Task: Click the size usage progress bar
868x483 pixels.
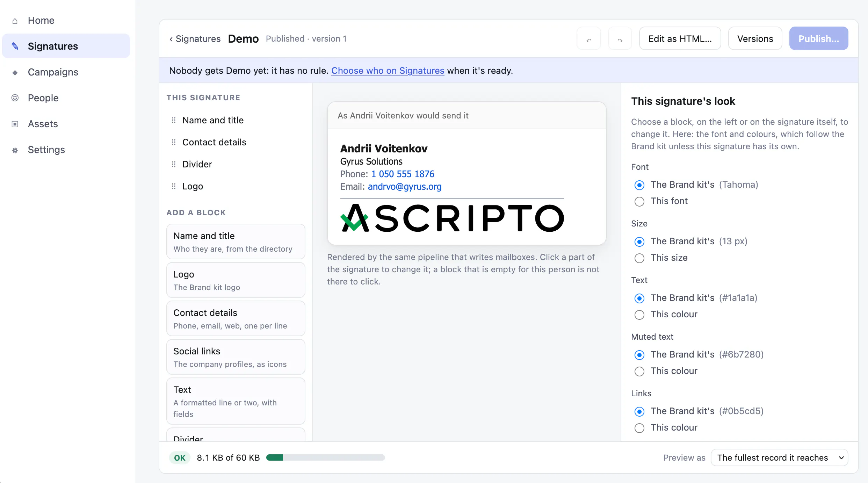Action: (326, 457)
